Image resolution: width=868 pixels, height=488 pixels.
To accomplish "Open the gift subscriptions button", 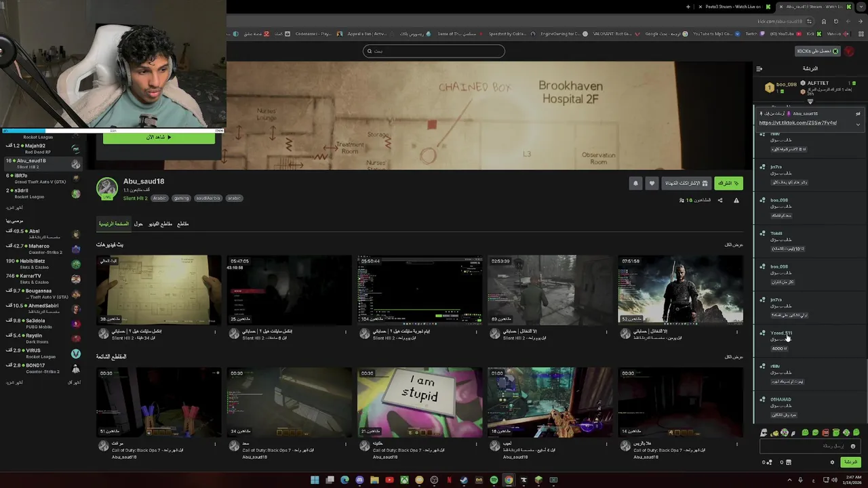I will pos(686,183).
